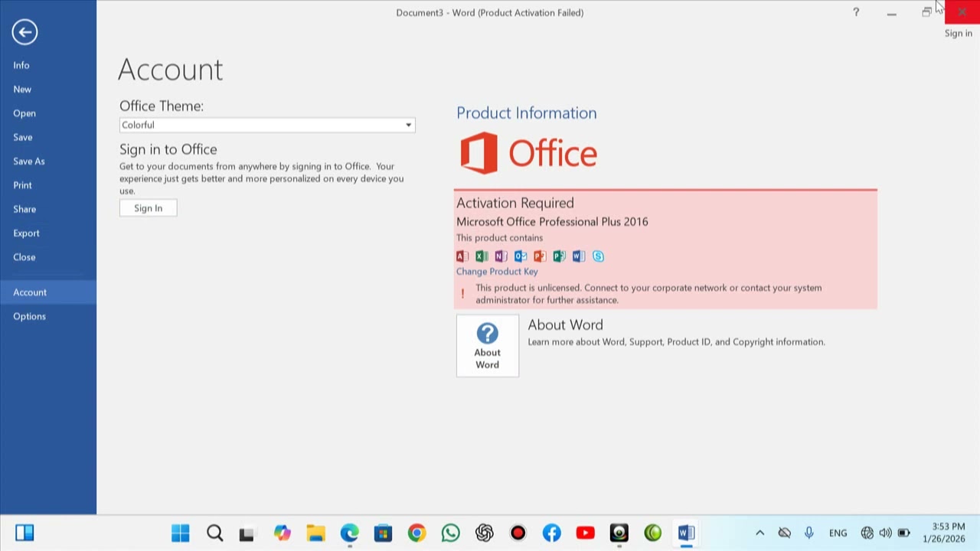This screenshot has width=980, height=551.
Task: Click the Activation Required heading text
Action: (515, 203)
